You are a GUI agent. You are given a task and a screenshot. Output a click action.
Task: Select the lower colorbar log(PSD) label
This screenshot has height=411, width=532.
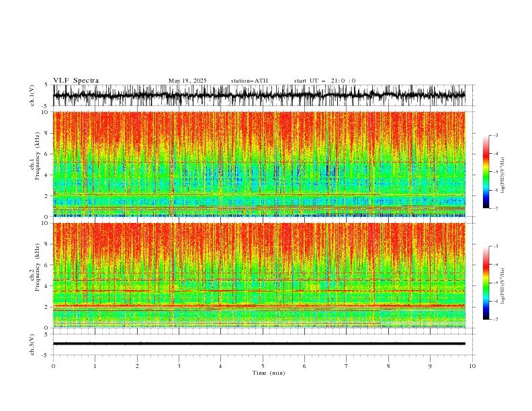503,285
